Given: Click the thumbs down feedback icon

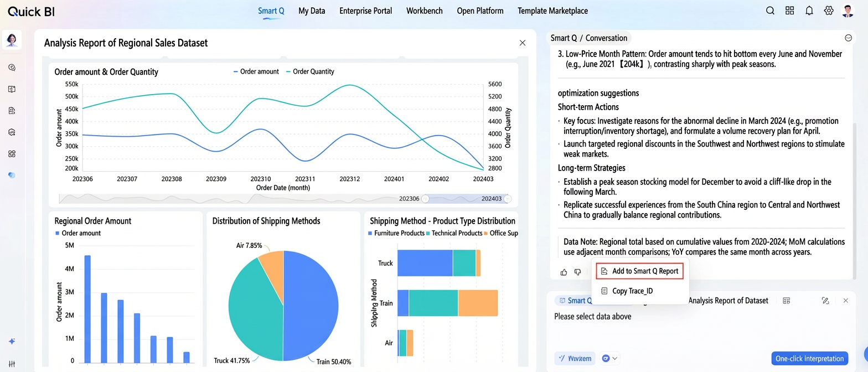Looking at the screenshot, I should pos(577,272).
